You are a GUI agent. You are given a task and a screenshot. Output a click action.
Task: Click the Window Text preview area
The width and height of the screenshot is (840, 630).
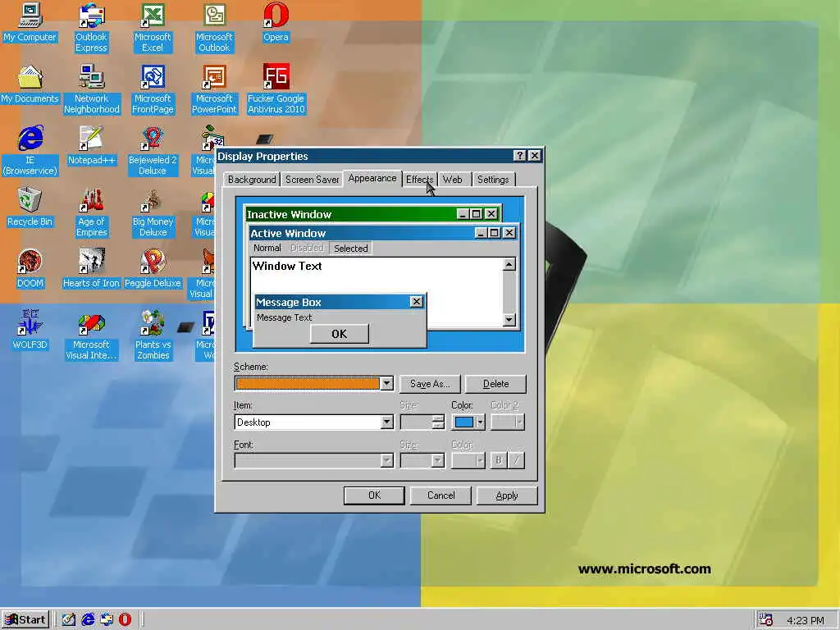click(377, 292)
